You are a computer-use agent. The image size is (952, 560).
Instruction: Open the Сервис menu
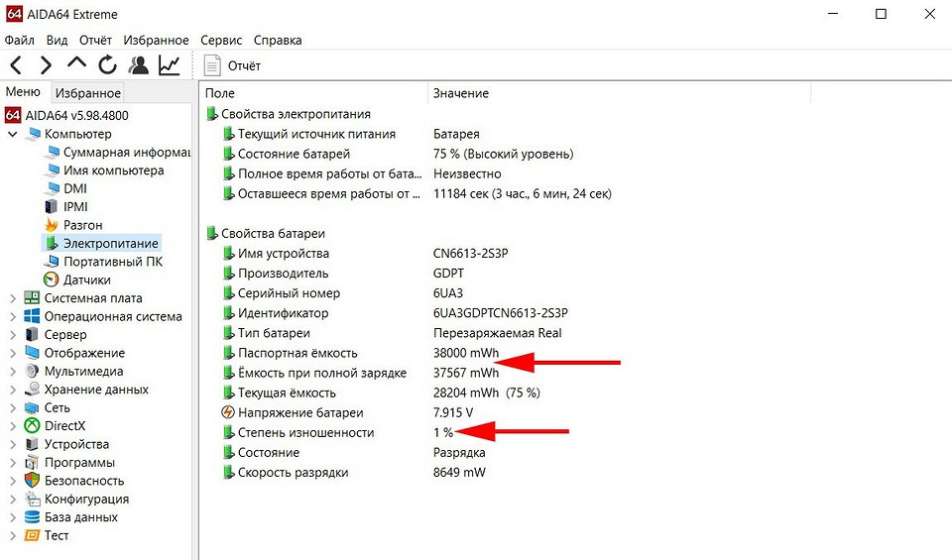(220, 41)
